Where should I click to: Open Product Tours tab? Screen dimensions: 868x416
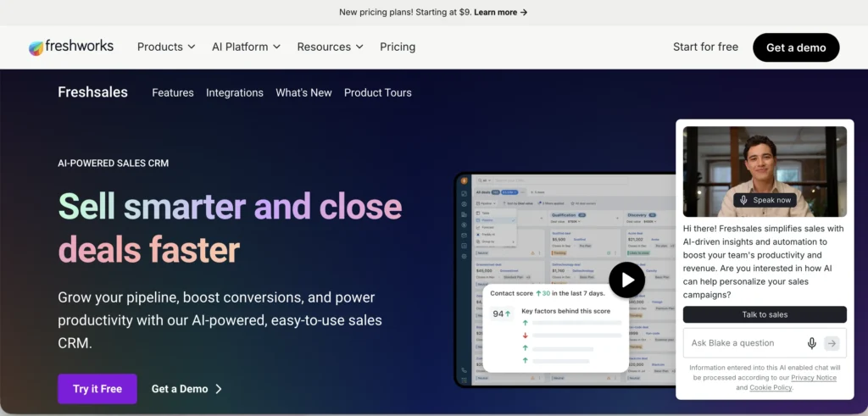(377, 93)
